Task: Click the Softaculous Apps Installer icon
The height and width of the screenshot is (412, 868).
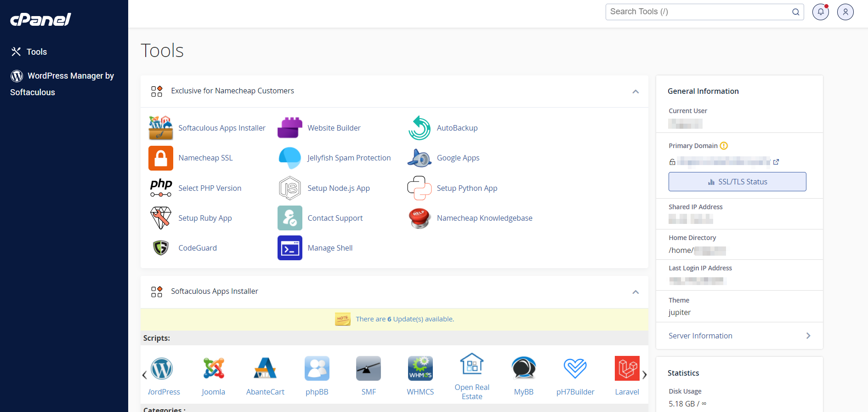Action: (161, 128)
